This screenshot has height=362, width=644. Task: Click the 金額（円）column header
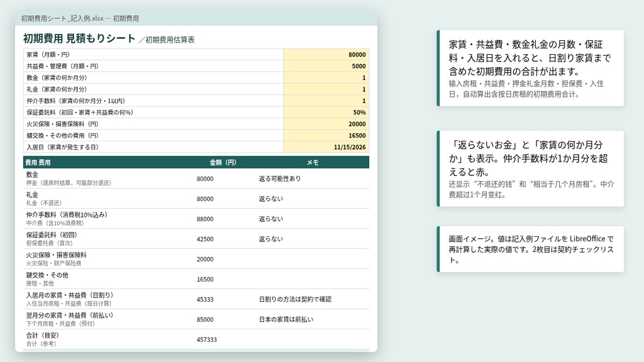click(223, 163)
